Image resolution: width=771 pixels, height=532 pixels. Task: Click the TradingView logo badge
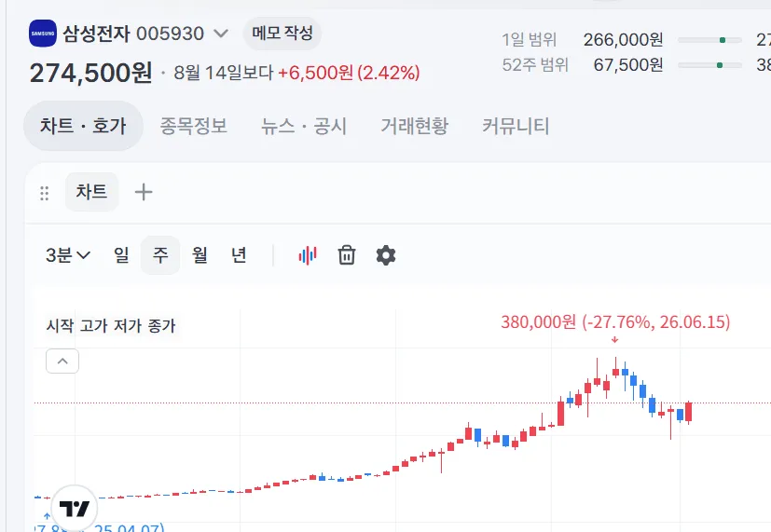pos(75,508)
